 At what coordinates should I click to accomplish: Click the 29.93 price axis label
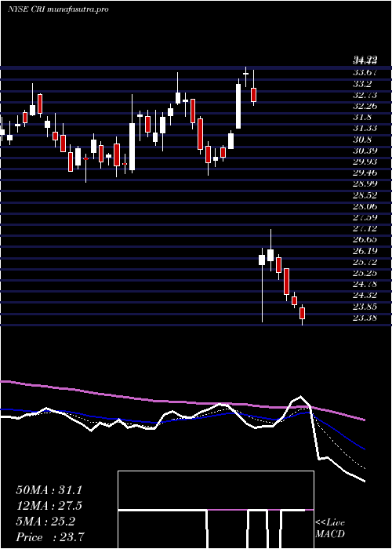(x=365, y=162)
